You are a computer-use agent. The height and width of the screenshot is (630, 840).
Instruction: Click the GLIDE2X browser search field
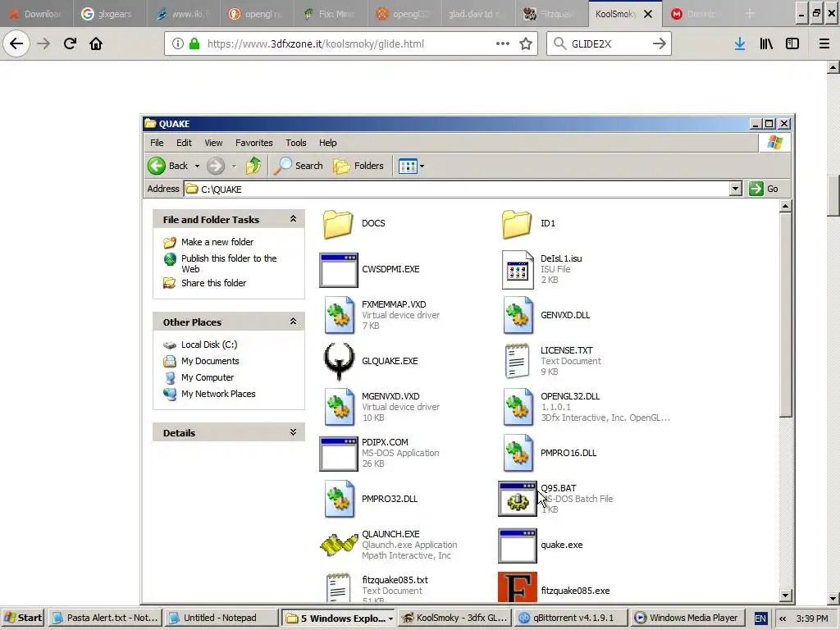[609, 44]
